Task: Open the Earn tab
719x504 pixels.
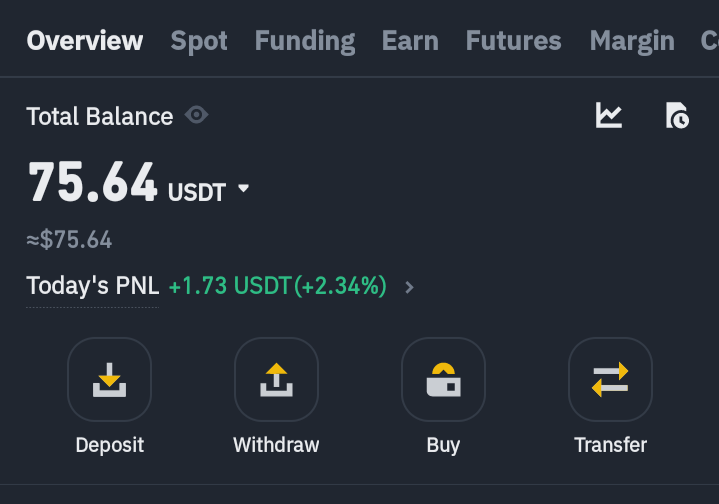Action: 410,41
